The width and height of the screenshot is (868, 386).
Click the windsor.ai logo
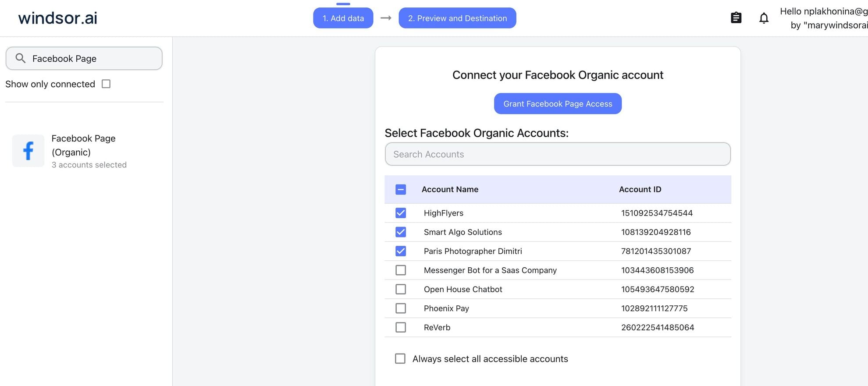pos(57,18)
